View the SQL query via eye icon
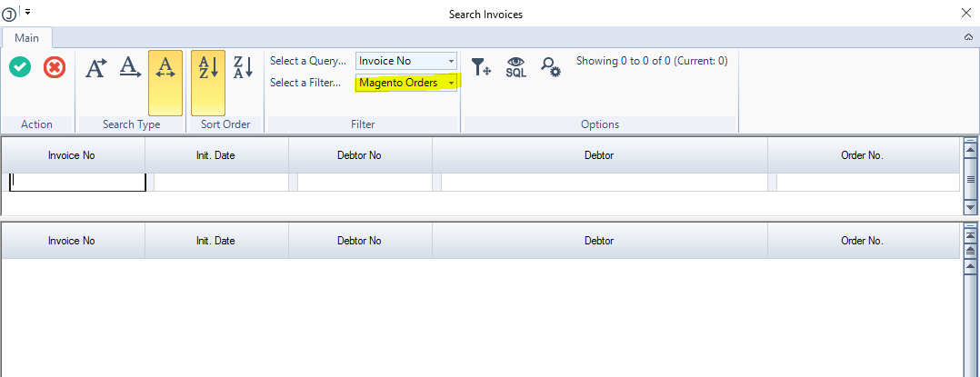Image resolution: width=980 pixels, height=377 pixels. (x=515, y=67)
